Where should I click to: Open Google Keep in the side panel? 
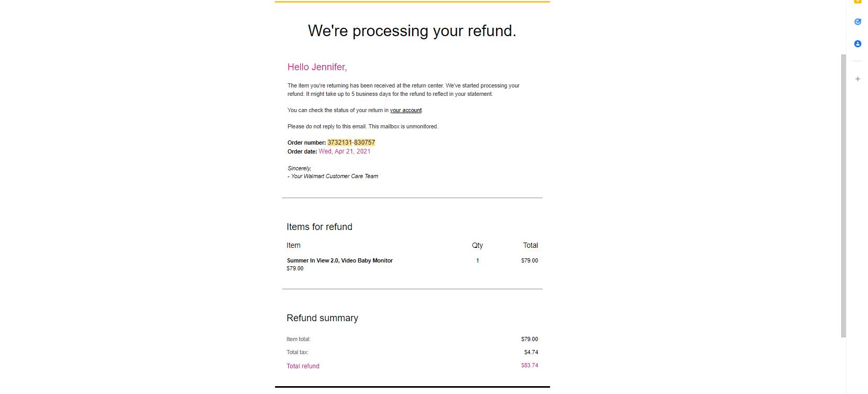click(x=858, y=2)
